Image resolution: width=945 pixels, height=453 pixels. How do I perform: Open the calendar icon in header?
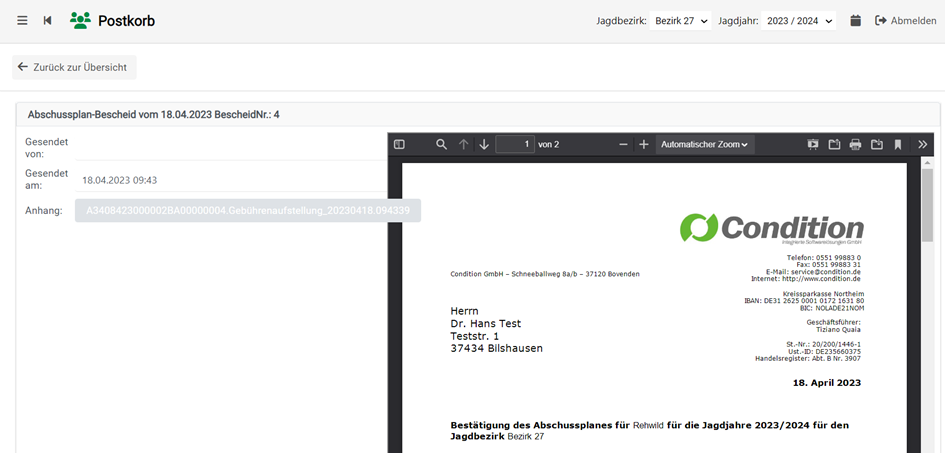tap(855, 20)
